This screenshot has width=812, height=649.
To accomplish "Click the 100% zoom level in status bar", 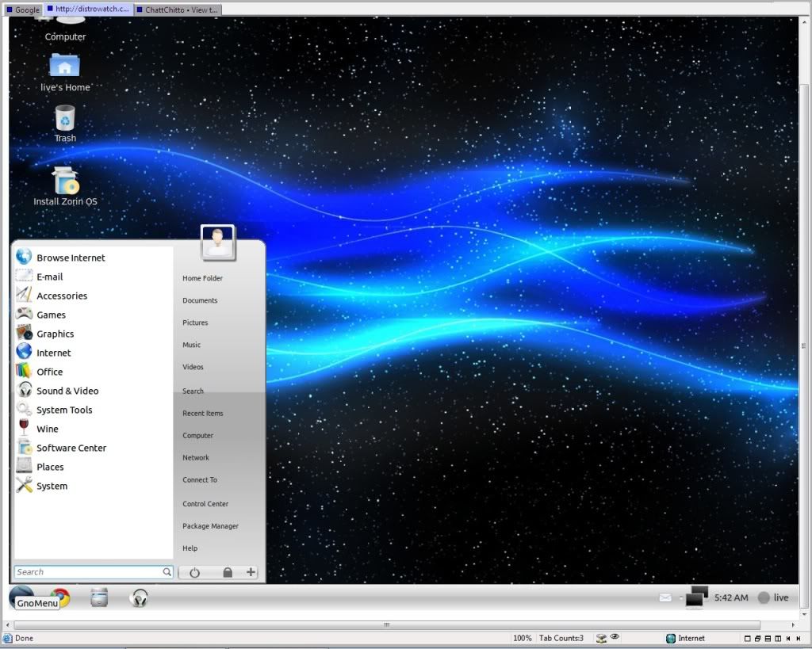I will (x=522, y=638).
